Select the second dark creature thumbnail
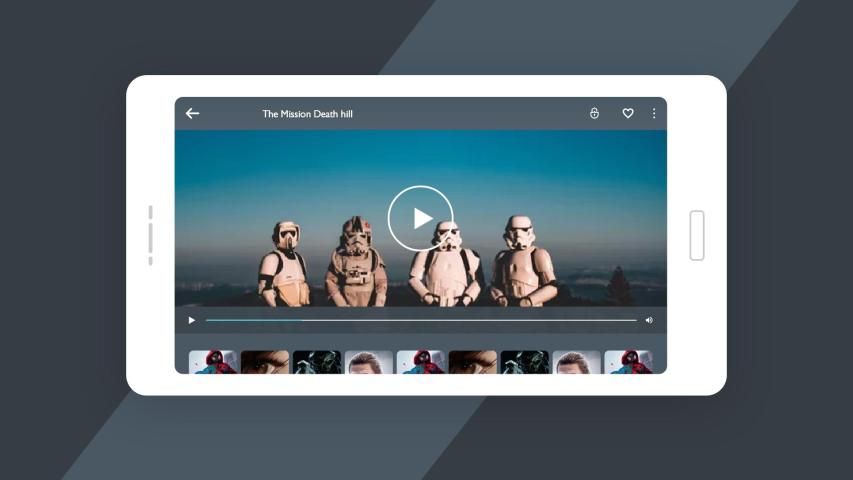Image resolution: width=853 pixels, height=480 pixels. (x=525, y=362)
